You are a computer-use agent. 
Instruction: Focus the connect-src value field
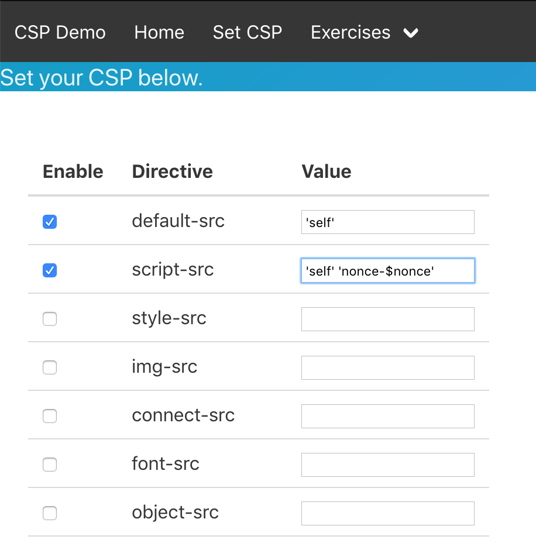388,416
